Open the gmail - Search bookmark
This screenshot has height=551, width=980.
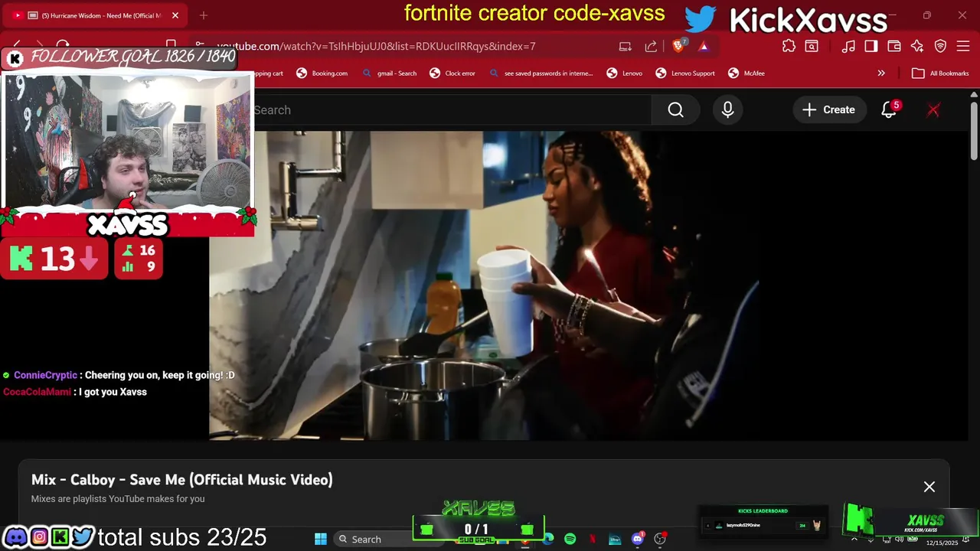click(x=389, y=73)
